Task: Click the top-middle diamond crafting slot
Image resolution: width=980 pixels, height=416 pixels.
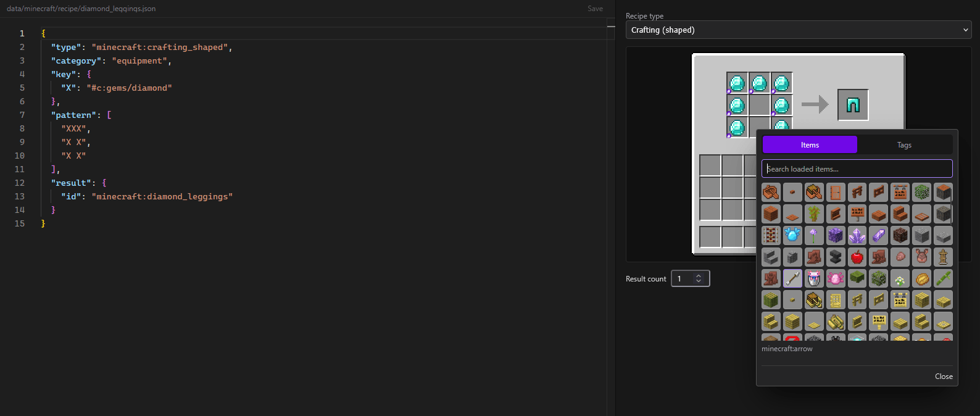Action: click(x=760, y=83)
